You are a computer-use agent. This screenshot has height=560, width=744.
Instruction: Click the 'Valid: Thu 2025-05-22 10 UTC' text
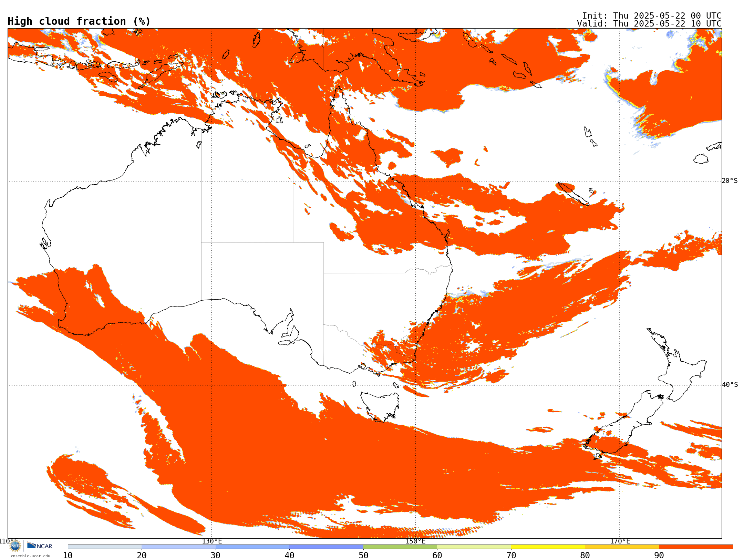tap(649, 24)
